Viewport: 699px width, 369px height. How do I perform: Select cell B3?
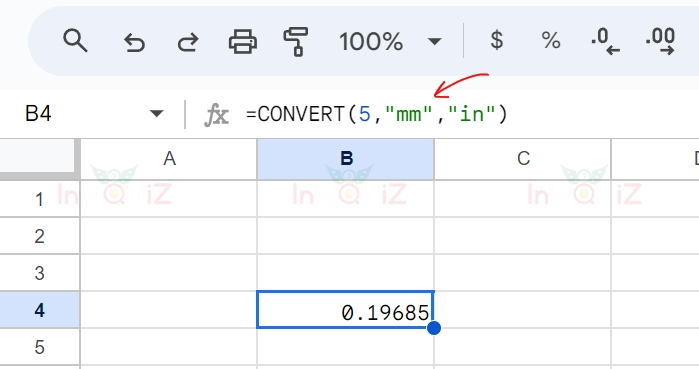346,273
